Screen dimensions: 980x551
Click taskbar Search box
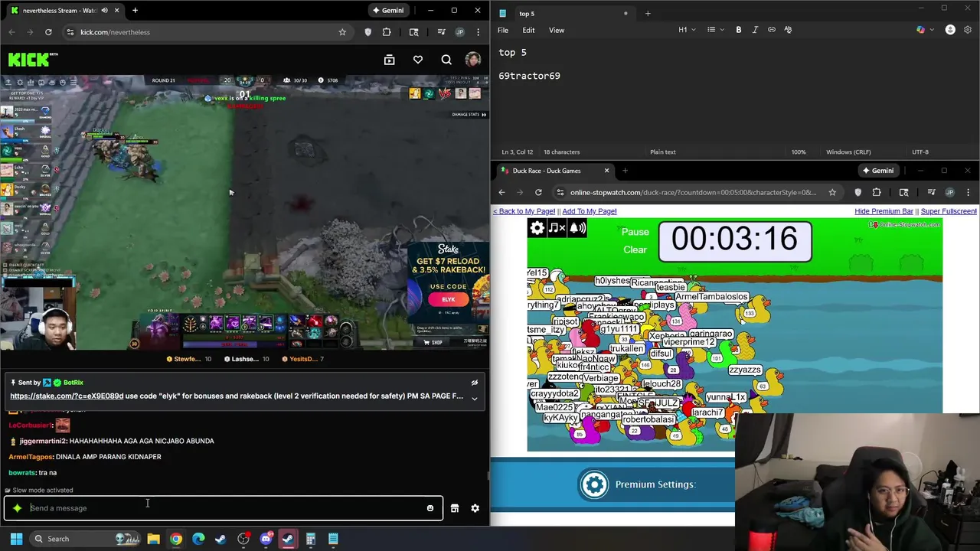click(x=87, y=539)
